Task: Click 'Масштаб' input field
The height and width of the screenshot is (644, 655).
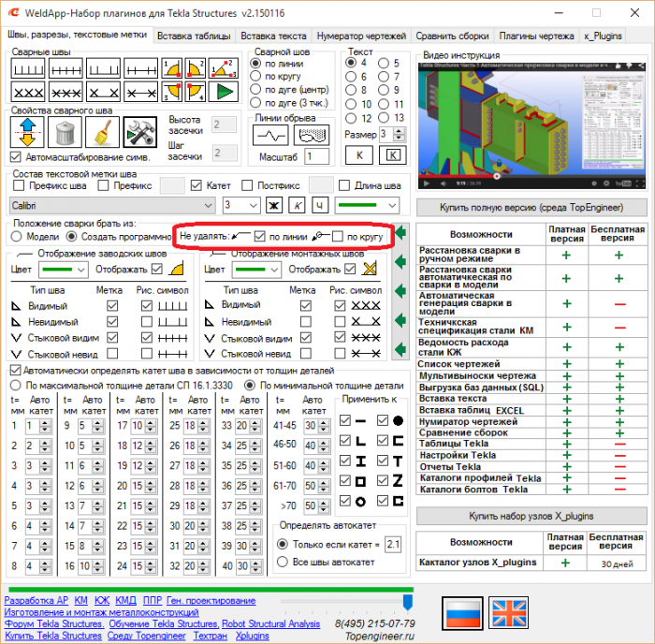Action: tap(316, 156)
